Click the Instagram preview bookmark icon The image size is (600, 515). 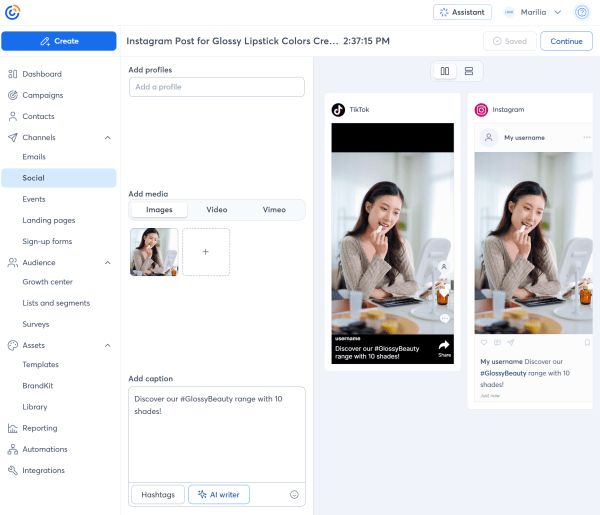point(587,342)
